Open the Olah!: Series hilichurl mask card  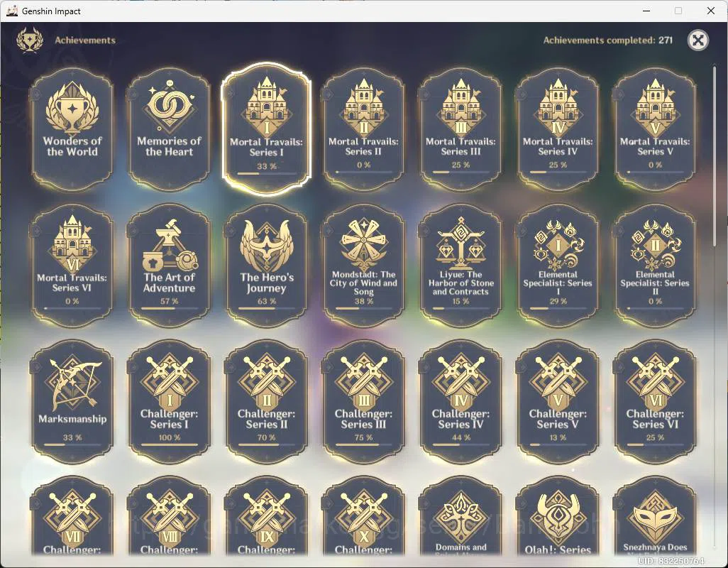(x=558, y=516)
